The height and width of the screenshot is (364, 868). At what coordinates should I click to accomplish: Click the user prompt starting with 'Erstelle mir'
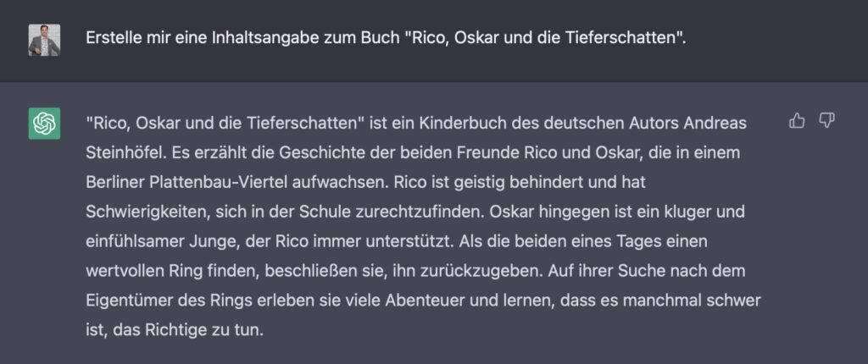coord(386,38)
